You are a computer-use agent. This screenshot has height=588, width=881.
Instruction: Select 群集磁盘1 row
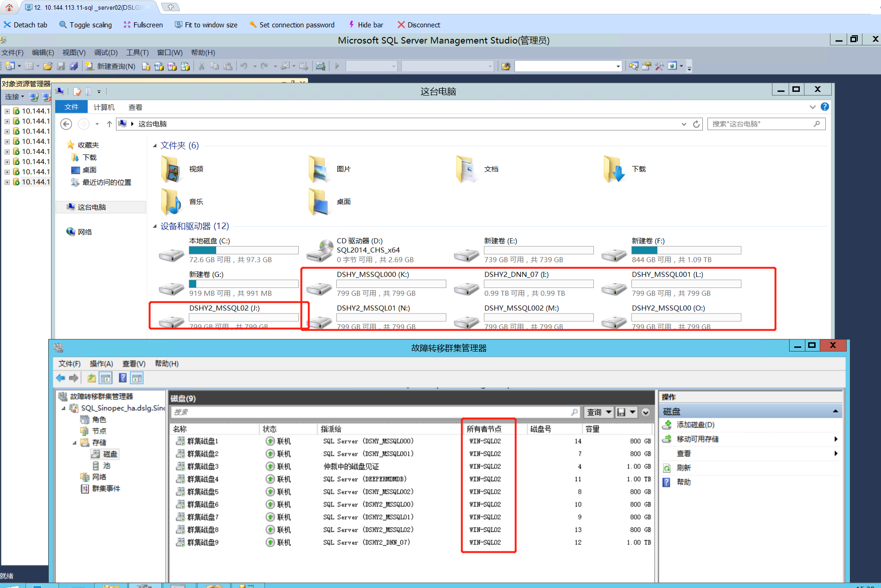pyautogui.click(x=412, y=441)
